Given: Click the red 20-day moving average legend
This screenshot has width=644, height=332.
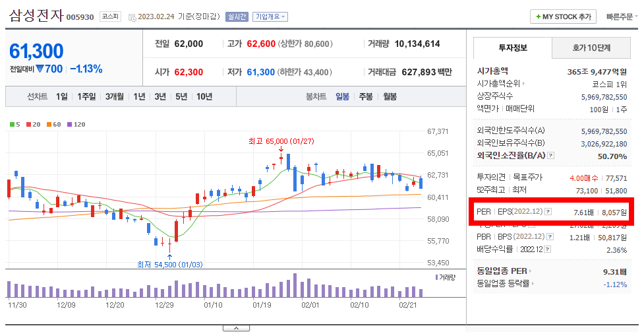Looking at the screenshot, I should point(33,124).
